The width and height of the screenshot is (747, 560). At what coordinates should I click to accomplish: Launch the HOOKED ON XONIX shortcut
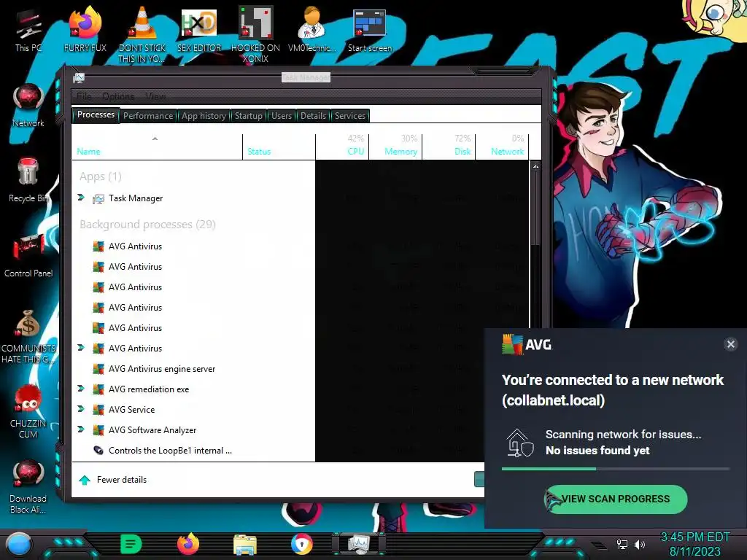coord(255,34)
